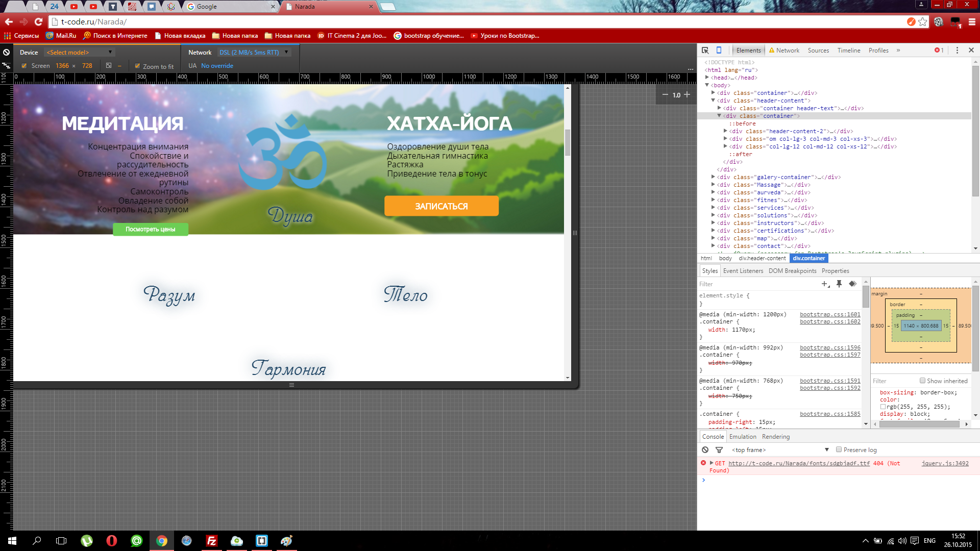Switch to Sources tab
The width and height of the screenshot is (980, 551).
[x=818, y=50]
